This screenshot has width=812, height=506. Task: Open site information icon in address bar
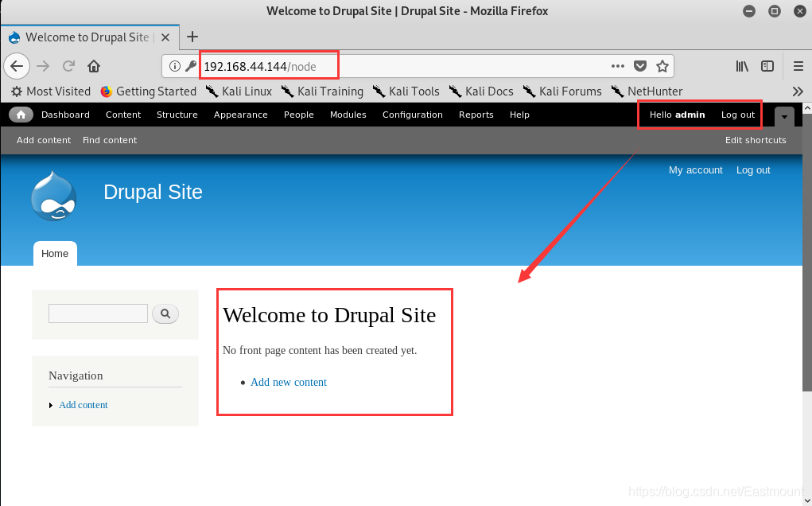coord(175,66)
